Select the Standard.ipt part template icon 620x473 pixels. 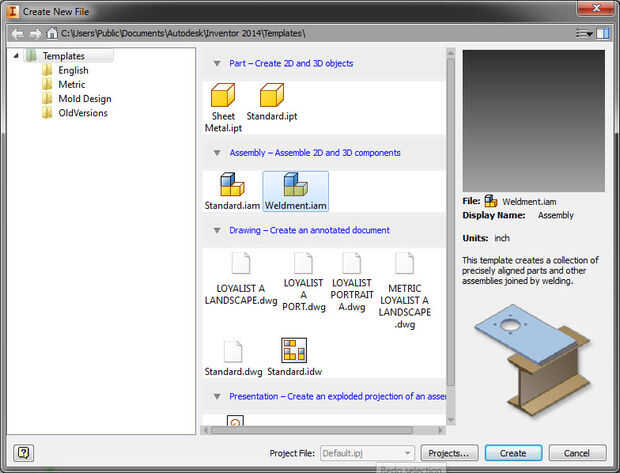272,95
